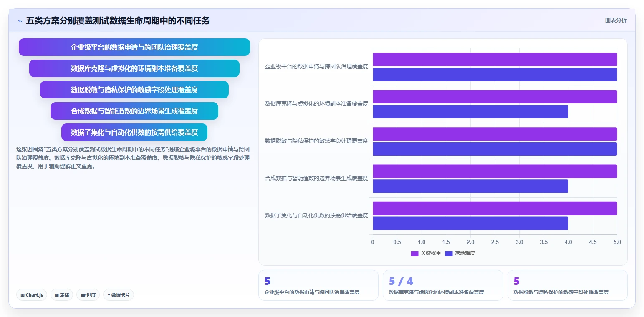Click the y-axis label 数据子集化与自动化供数的按需供给覆盖度
The width and height of the screenshot is (644, 317).
(x=316, y=215)
